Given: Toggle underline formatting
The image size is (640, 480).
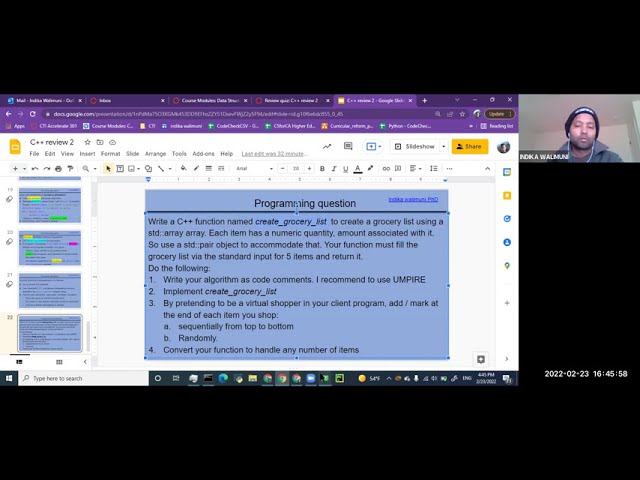Looking at the screenshot, I should pyautogui.click(x=346, y=169).
